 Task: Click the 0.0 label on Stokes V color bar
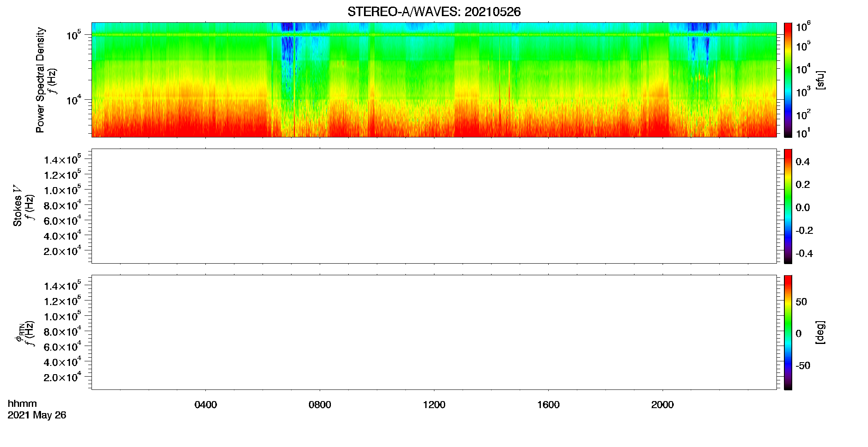click(803, 208)
